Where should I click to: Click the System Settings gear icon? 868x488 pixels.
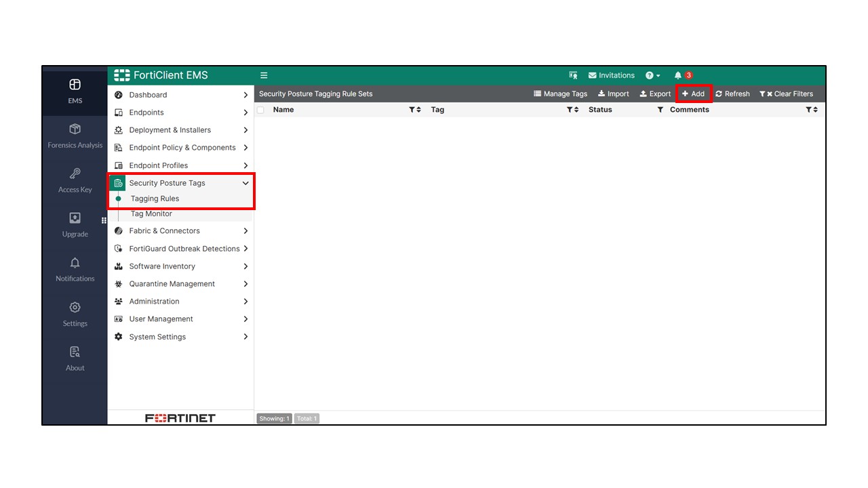[x=119, y=337]
